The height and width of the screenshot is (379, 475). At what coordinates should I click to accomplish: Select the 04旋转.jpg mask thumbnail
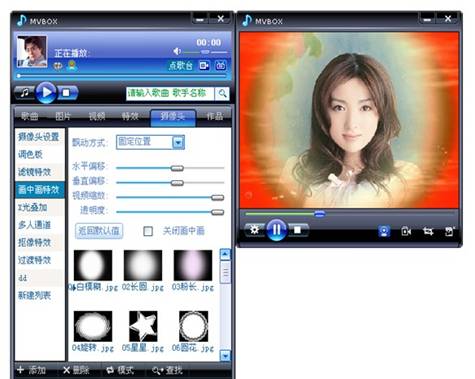[93, 326]
